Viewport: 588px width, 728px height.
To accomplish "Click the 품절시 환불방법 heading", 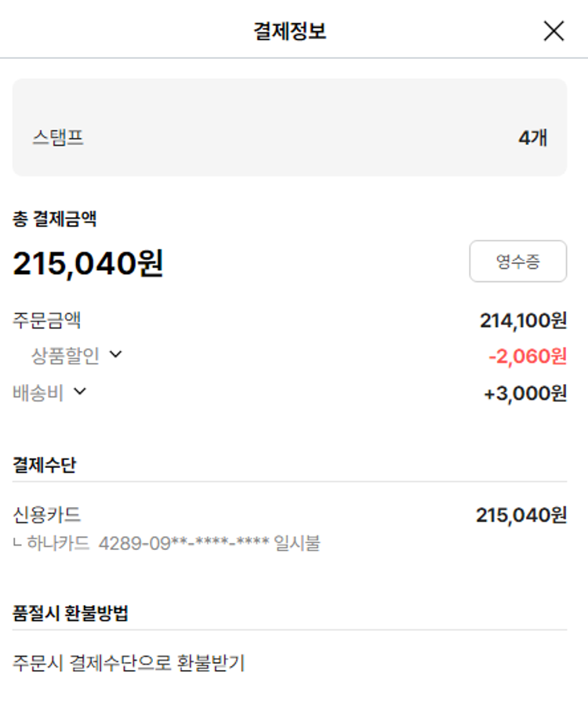I will pyautogui.click(x=71, y=613).
